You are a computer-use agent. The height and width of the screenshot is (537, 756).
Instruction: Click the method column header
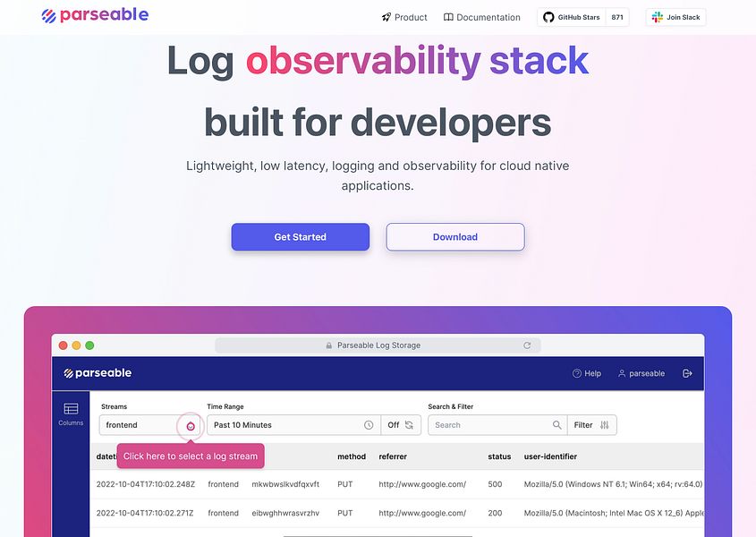352,456
